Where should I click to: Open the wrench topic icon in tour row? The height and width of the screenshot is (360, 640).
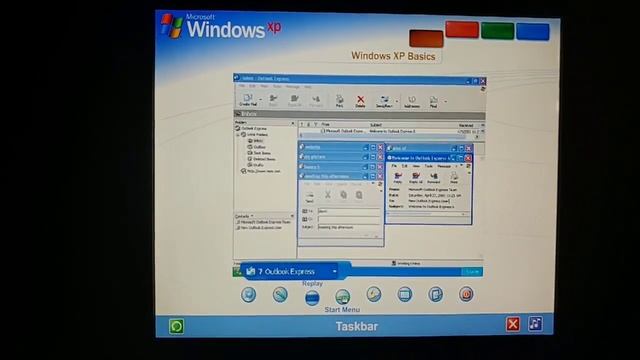(x=280, y=295)
